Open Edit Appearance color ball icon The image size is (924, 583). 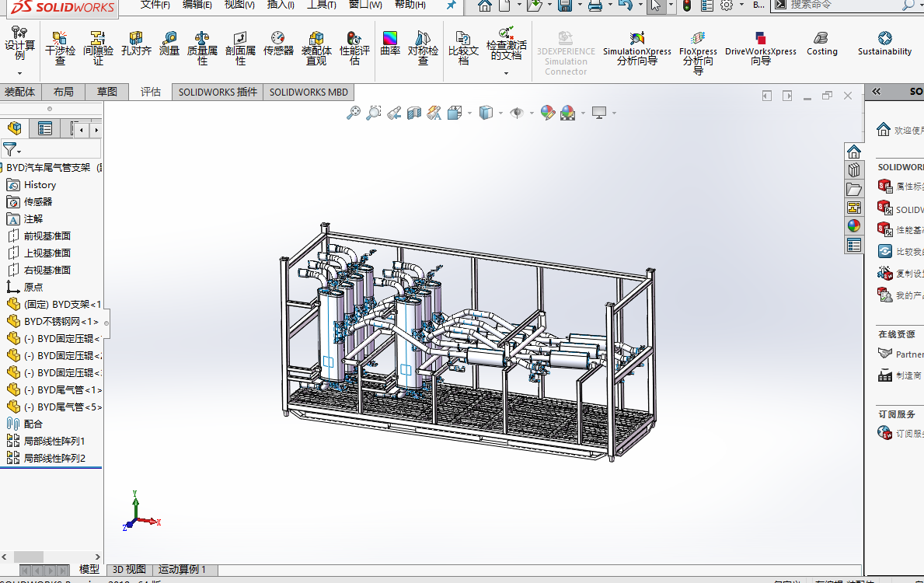coord(547,113)
